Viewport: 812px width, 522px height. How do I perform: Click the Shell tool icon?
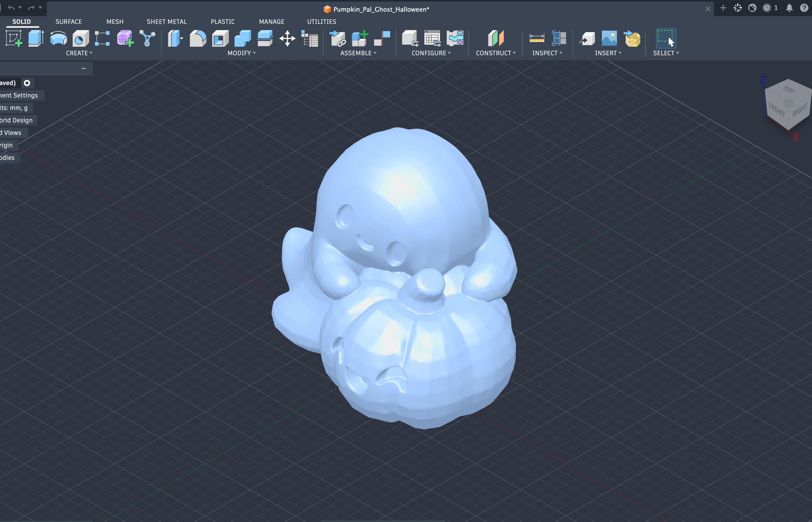(x=220, y=38)
